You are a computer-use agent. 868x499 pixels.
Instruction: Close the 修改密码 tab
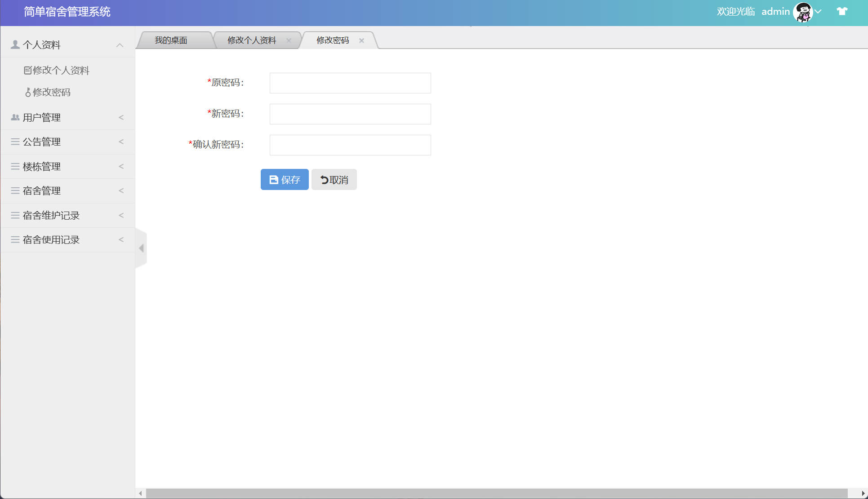click(361, 40)
